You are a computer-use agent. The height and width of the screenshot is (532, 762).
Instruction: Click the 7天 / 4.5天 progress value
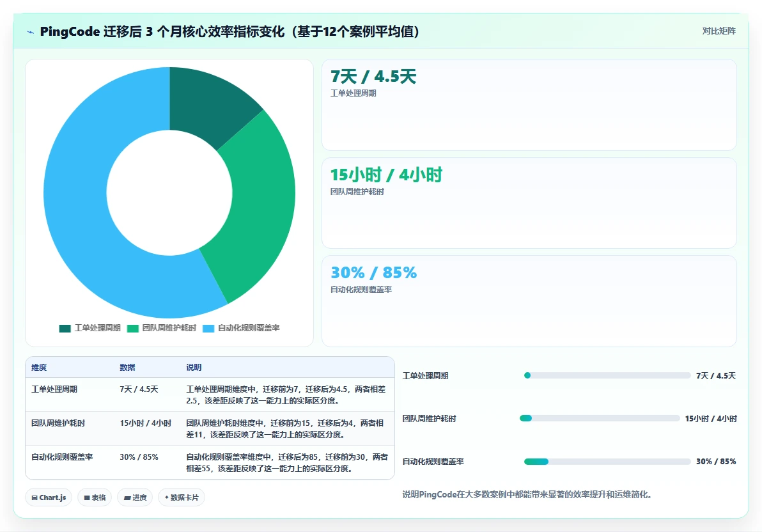click(716, 376)
